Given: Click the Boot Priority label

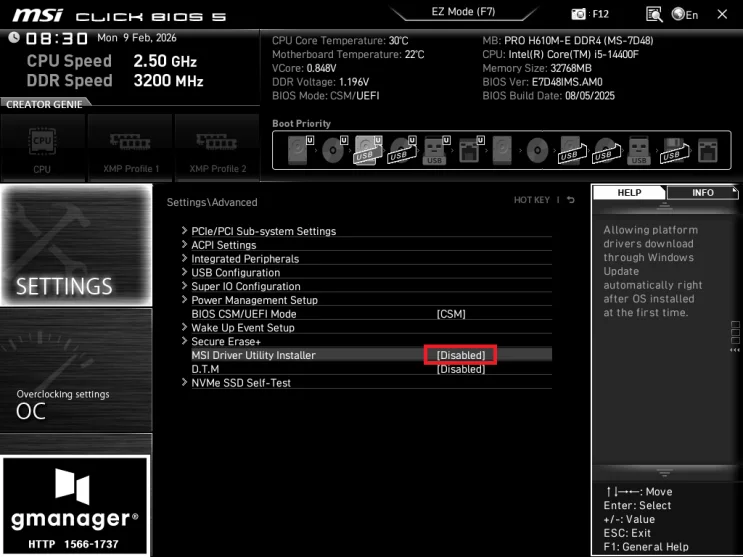Looking at the screenshot, I should [301, 123].
